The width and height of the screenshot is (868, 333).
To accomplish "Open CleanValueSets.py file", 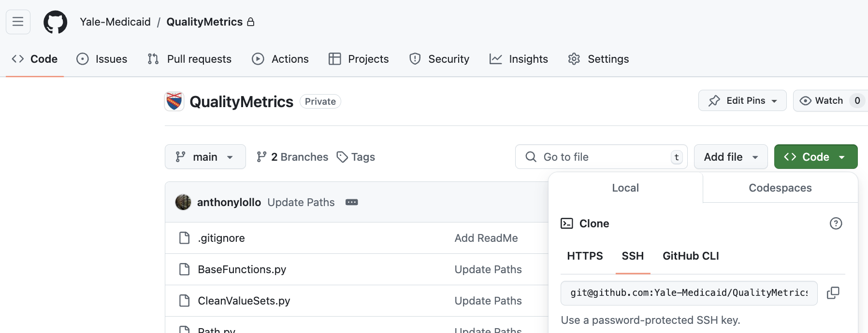I will point(244,301).
